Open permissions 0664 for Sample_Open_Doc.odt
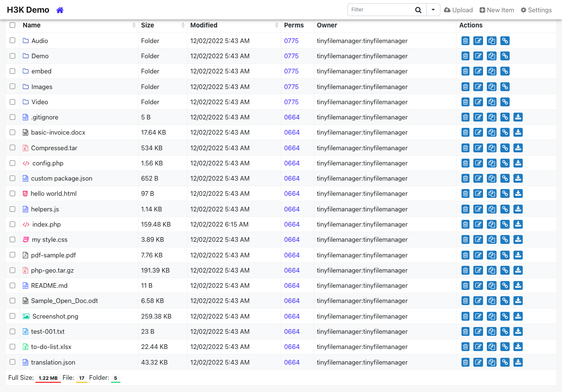The height and width of the screenshot is (392, 562). tap(292, 301)
